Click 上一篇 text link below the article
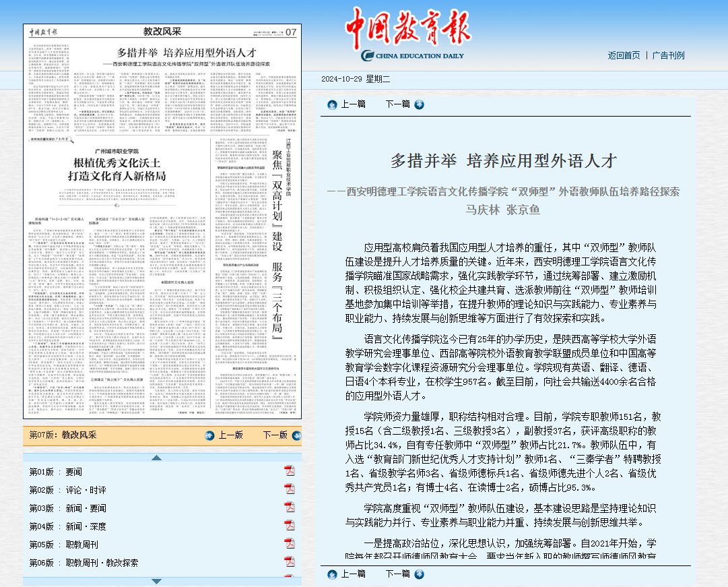 pyautogui.click(x=353, y=574)
